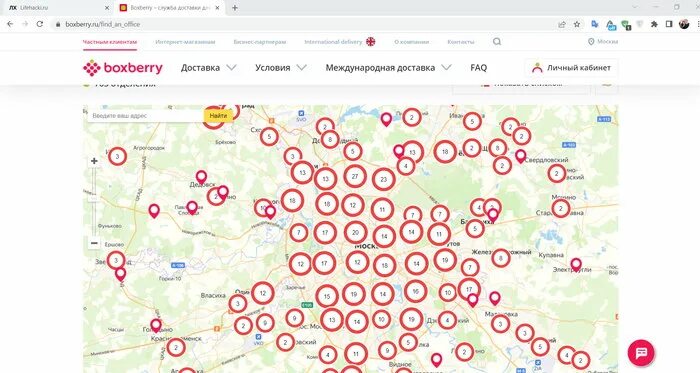Screen dimensions: 700x373
Task: Select the Boxberry tab title
Action: point(170,8)
